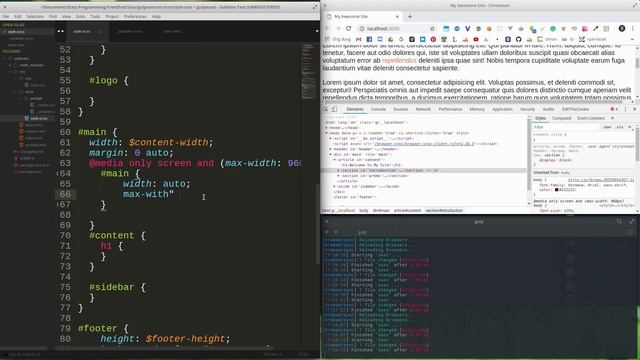The width and height of the screenshot is (640, 360).
Task: Open the DevTools more options menu
Action: point(625,109)
